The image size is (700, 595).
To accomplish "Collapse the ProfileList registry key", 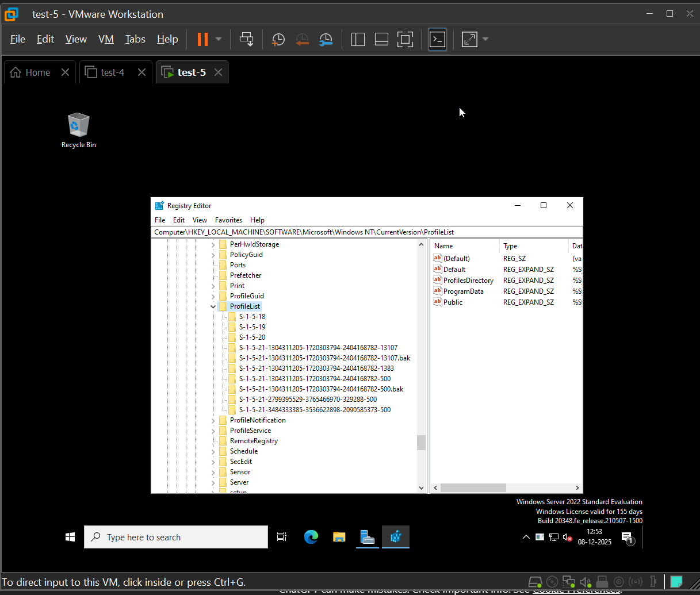I will click(x=213, y=306).
